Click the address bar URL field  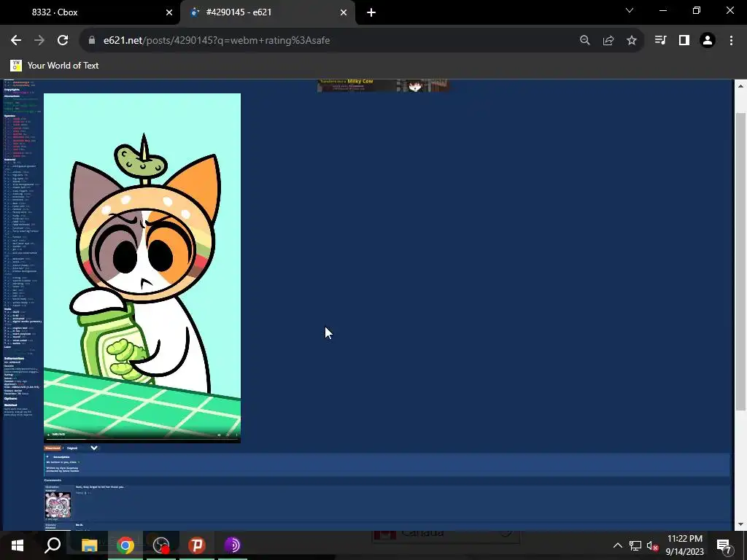click(333, 41)
